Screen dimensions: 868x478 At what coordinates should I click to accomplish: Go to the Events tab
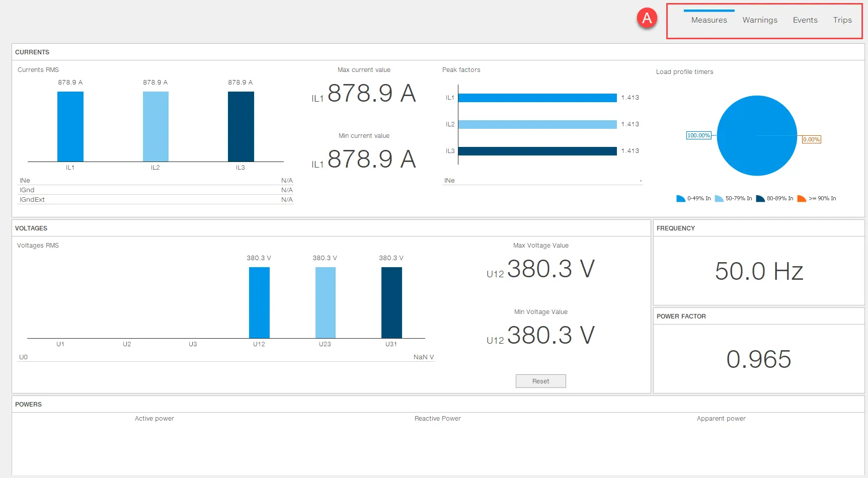coord(805,20)
